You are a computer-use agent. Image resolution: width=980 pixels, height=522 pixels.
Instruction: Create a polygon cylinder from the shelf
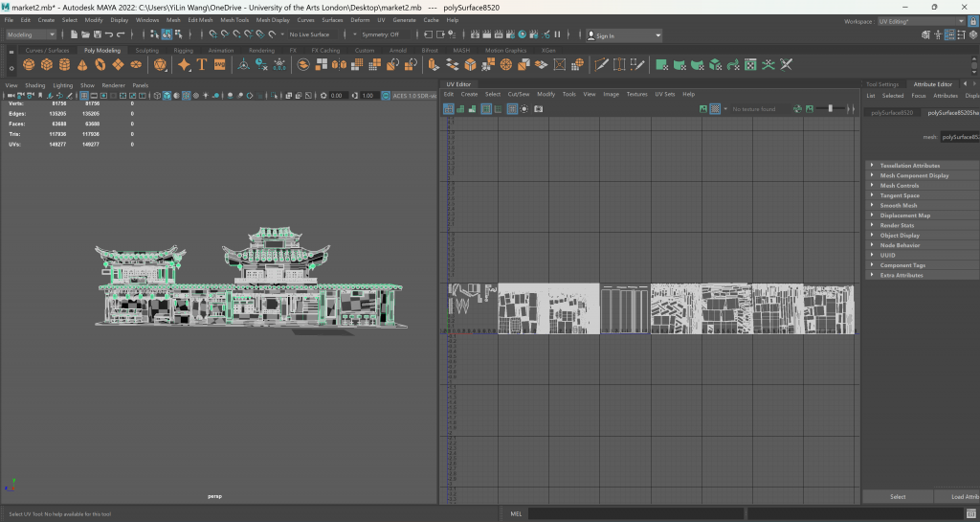click(x=64, y=64)
